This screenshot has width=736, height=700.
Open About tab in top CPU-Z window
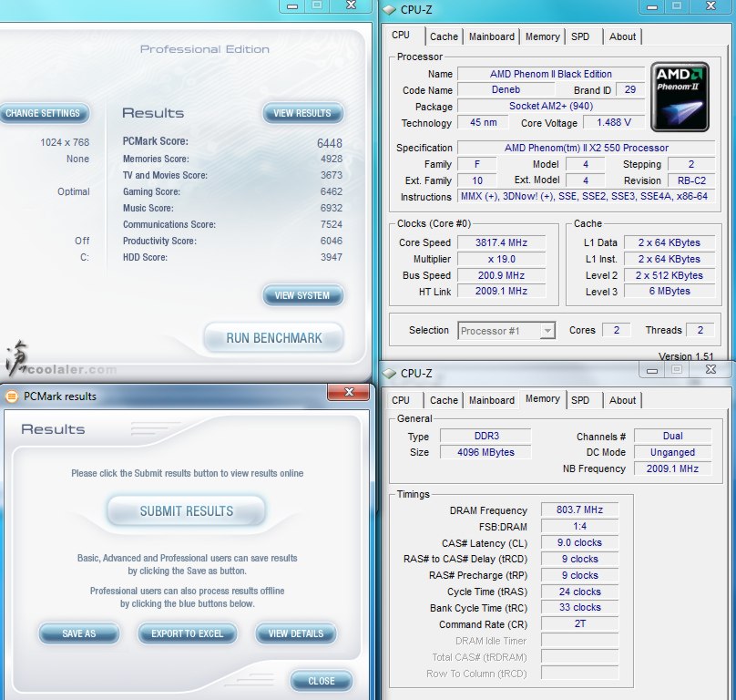pyautogui.click(x=622, y=36)
